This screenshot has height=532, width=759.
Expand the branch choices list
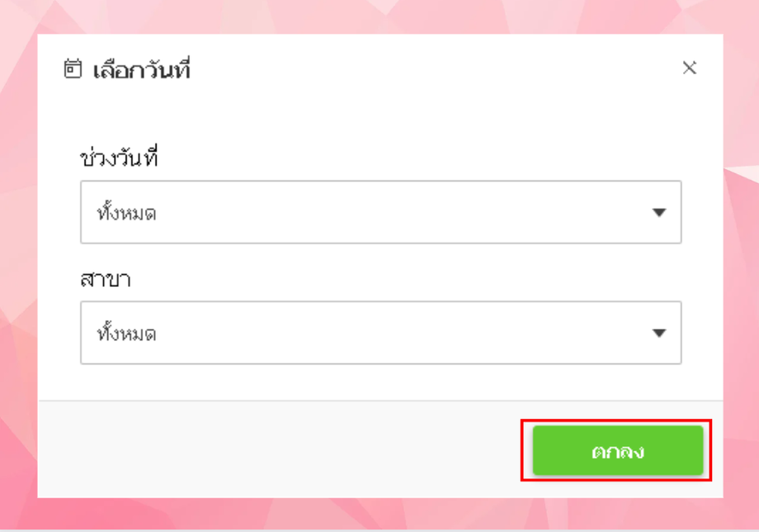(x=380, y=332)
